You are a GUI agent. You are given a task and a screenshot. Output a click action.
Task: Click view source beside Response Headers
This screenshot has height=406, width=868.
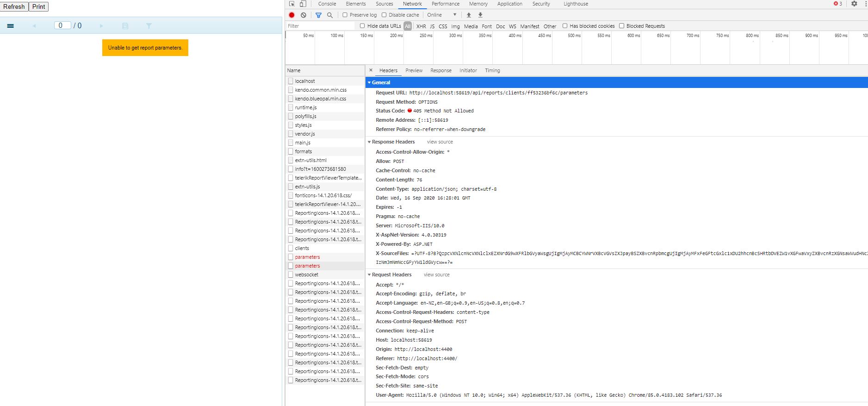[x=440, y=142]
